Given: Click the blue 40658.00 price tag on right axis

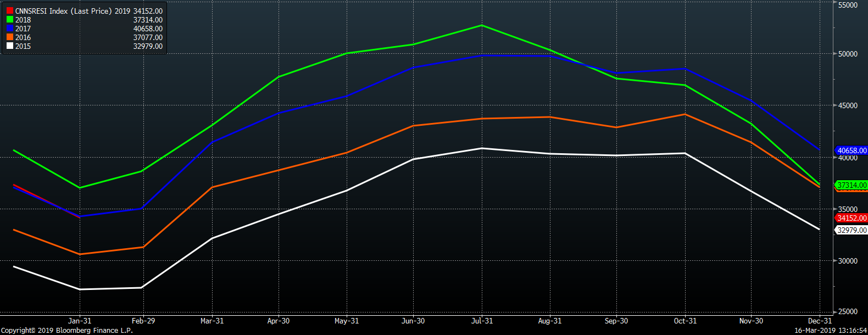Looking at the screenshot, I should (851, 150).
